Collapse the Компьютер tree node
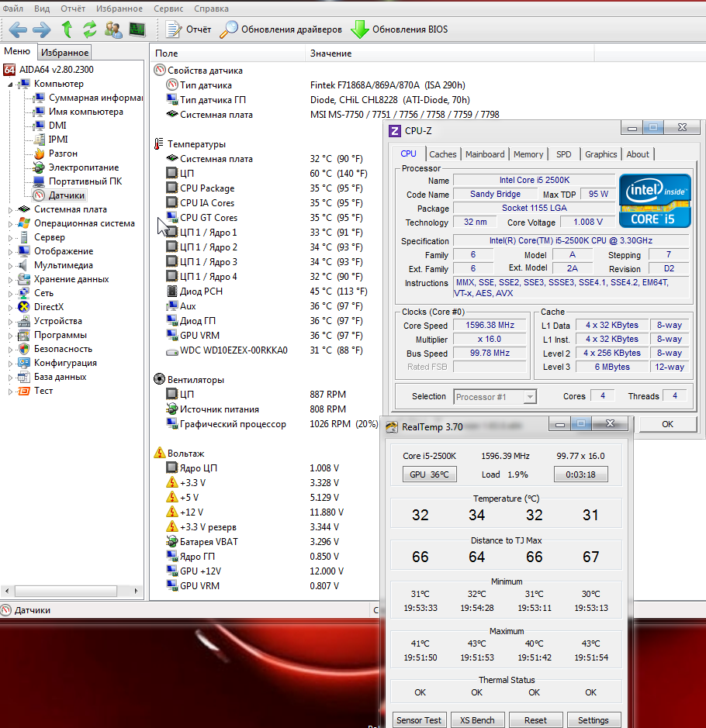Viewport: 706px width, 728px height. pyautogui.click(x=11, y=84)
